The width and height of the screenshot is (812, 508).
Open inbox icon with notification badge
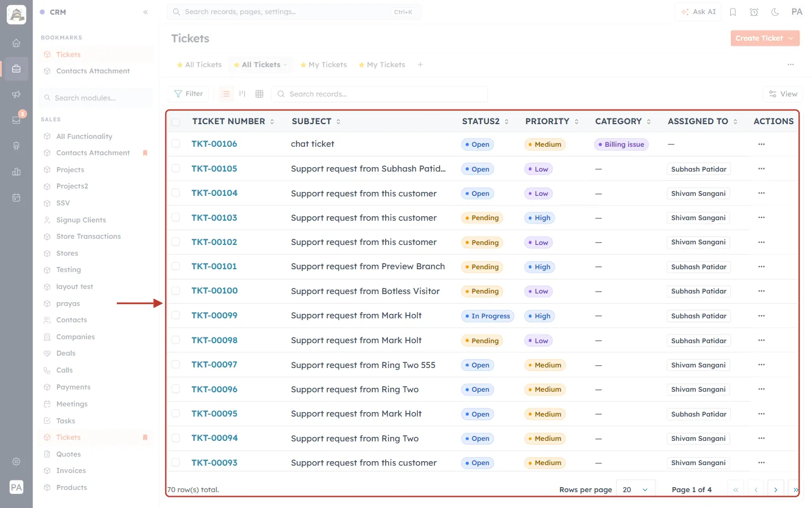pos(16,120)
